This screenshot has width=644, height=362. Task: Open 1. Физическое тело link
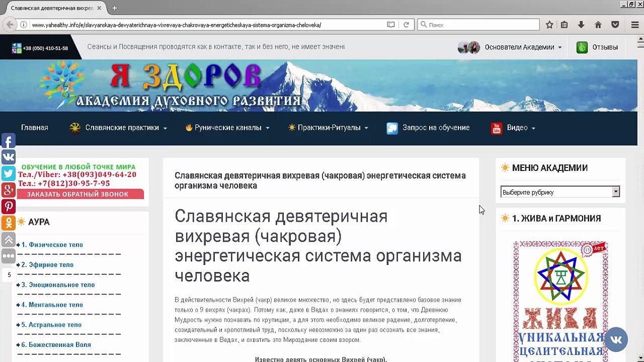pos(52,245)
